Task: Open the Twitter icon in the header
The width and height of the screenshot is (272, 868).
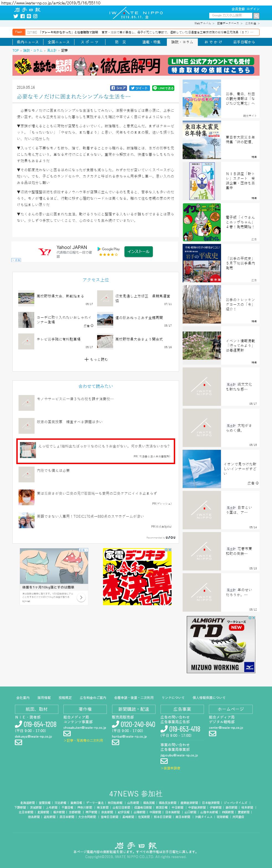Action: [15, 16]
